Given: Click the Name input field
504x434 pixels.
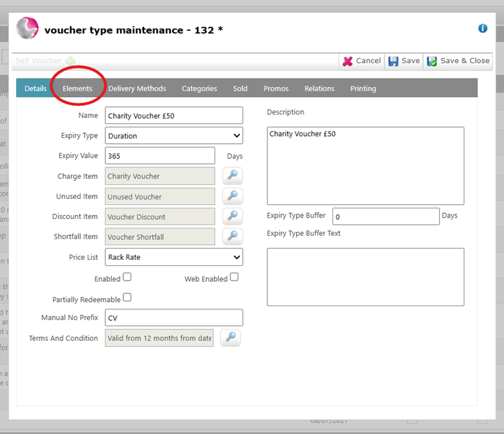Looking at the screenshot, I should click(x=174, y=115).
